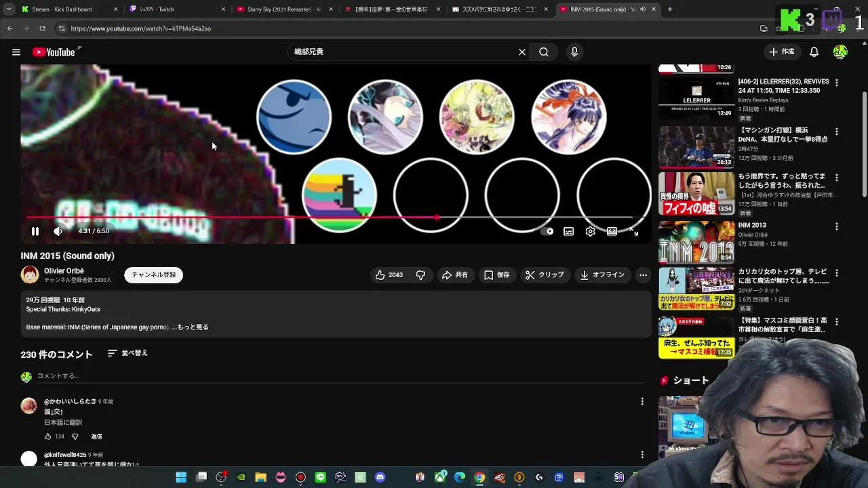Pause the video playback
The width and height of the screenshot is (868, 488).
(35, 231)
